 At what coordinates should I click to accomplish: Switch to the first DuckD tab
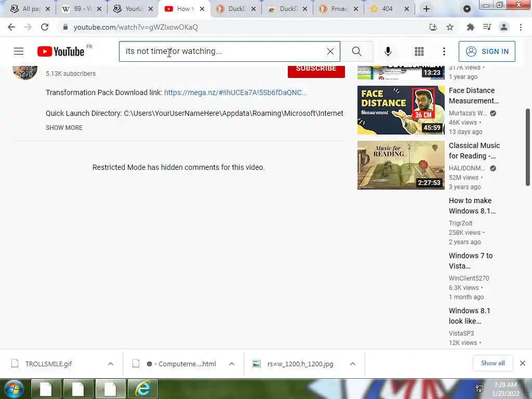point(231,9)
